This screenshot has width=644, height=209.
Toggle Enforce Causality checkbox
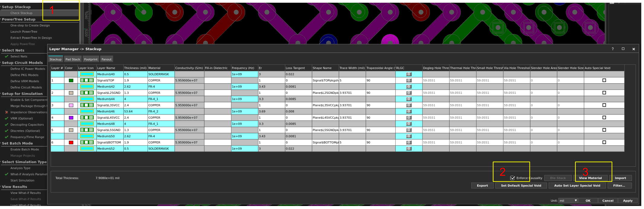[x=513, y=178]
